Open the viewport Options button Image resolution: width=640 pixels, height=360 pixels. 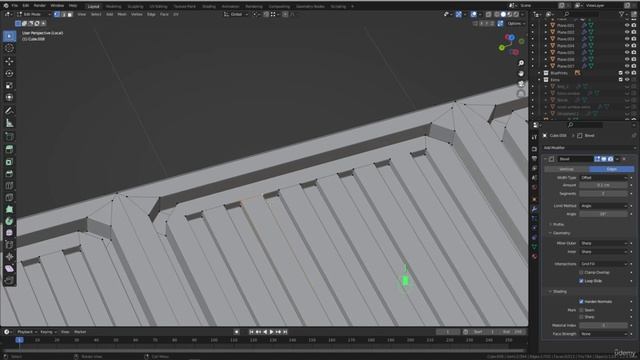[516, 24]
